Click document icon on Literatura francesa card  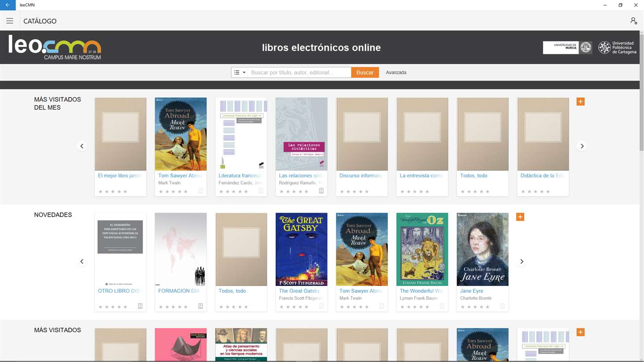tap(261, 191)
